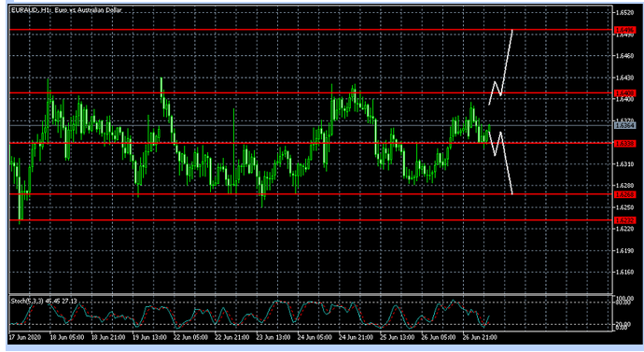This screenshot has height=352, width=644.
Task: Click the red 1.6338 level label
Action: point(624,144)
